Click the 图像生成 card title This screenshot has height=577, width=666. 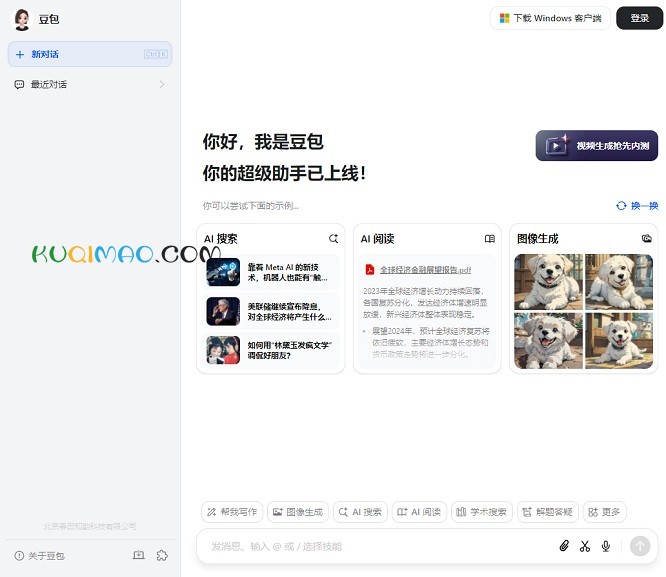click(x=537, y=239)
